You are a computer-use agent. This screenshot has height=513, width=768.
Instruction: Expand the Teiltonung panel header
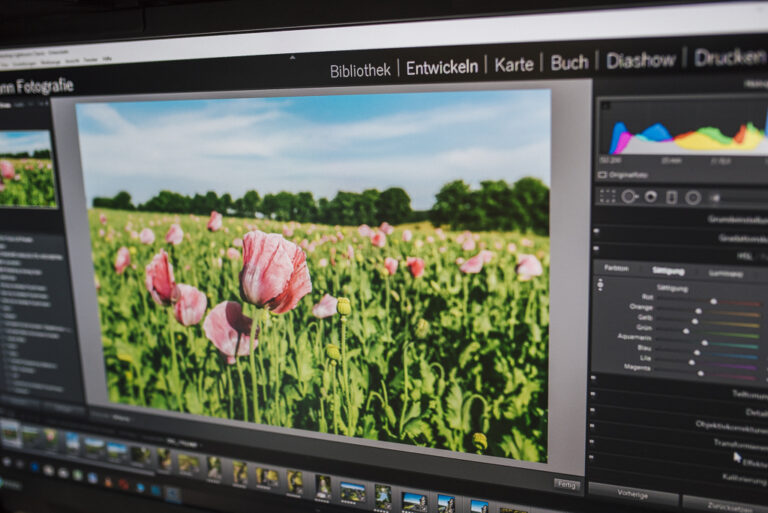tap(750, 394)
